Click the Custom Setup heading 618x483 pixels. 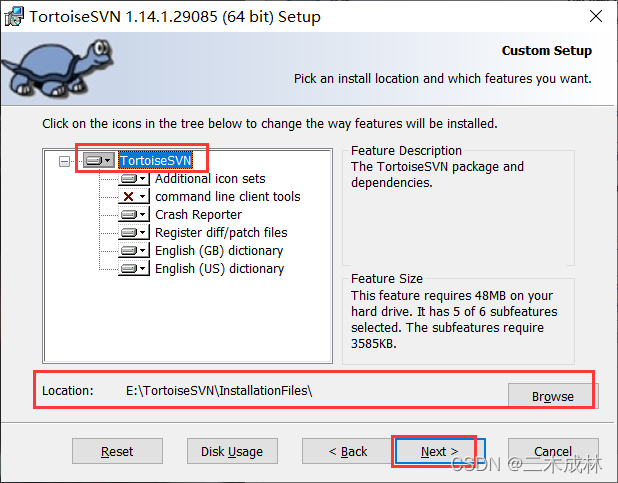click(x=547, y=50)
